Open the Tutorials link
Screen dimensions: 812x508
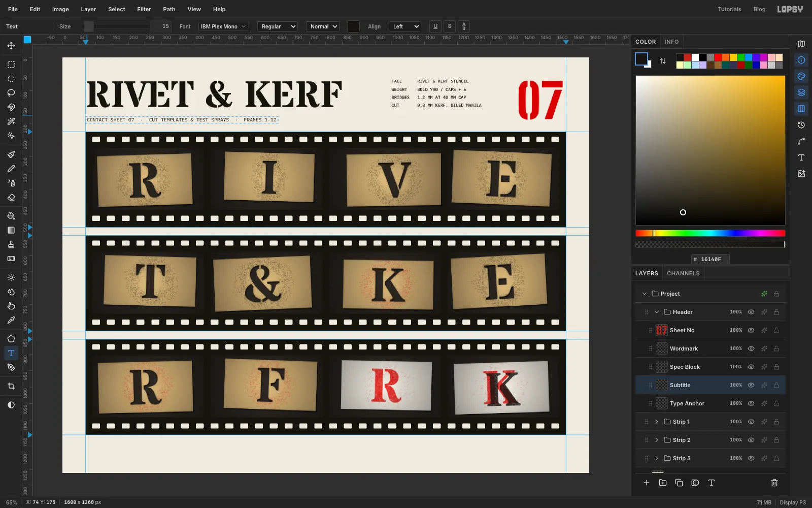[x=729, y=9]
